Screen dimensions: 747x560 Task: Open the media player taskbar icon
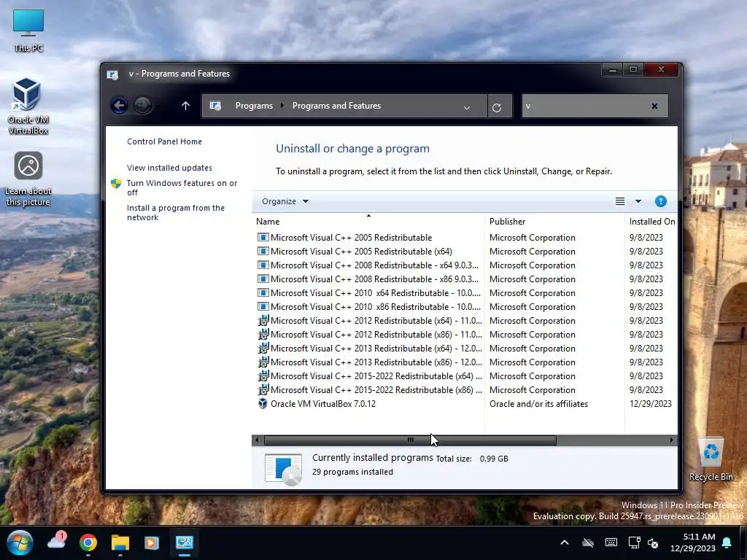click(x=151, y=542)
